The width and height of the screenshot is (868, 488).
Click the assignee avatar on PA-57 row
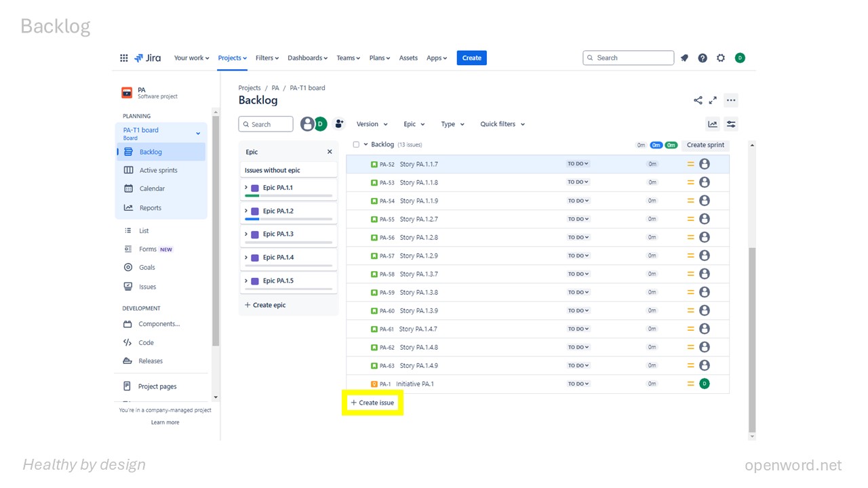pos(705,256)
